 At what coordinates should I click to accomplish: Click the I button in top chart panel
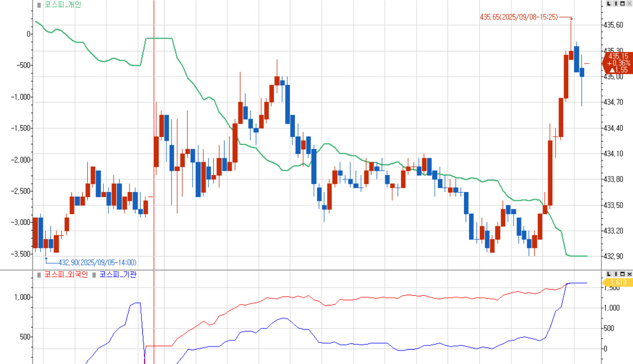click(616, 4)
